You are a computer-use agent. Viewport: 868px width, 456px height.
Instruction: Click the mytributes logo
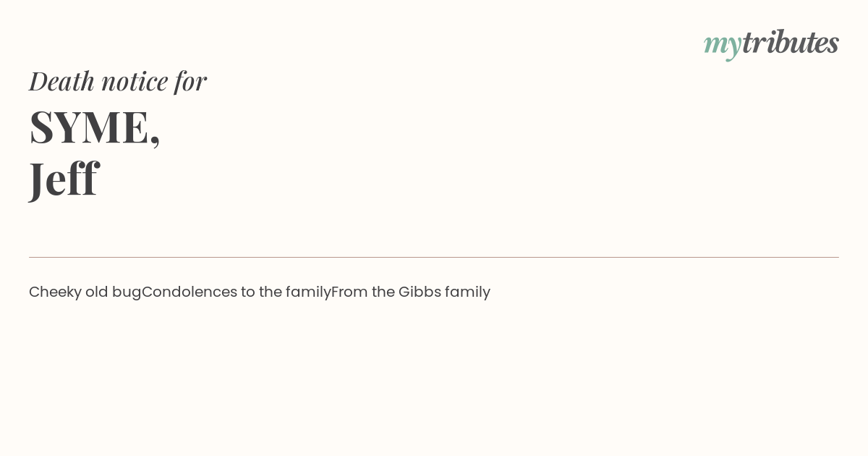(x=771, y=43)
